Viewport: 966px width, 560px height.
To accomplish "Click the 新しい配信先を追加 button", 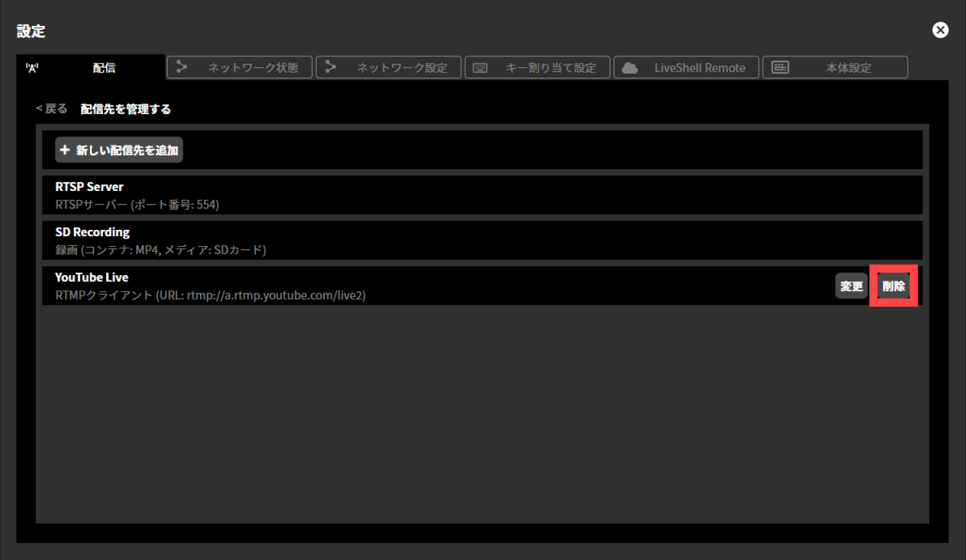I will pos(118,150).
